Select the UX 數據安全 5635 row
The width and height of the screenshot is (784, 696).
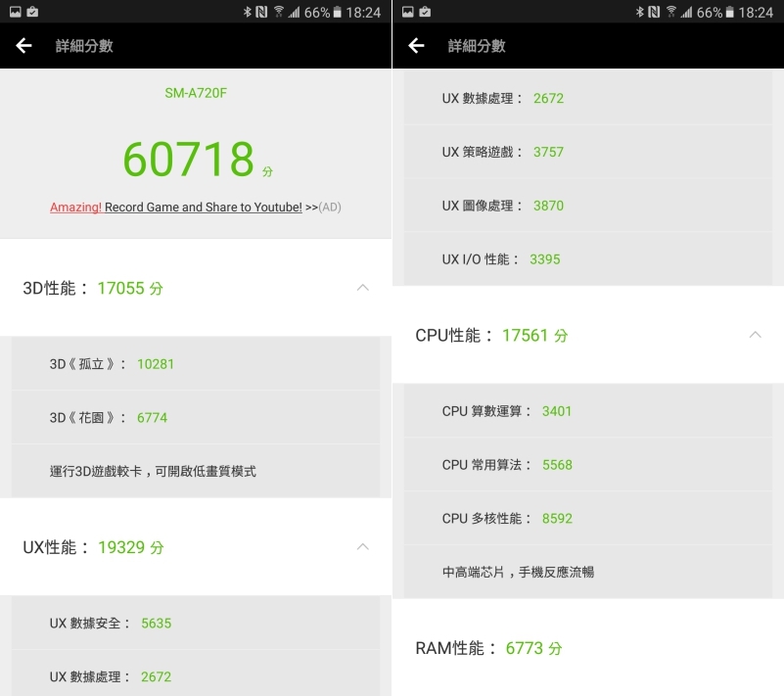[196, 623]
